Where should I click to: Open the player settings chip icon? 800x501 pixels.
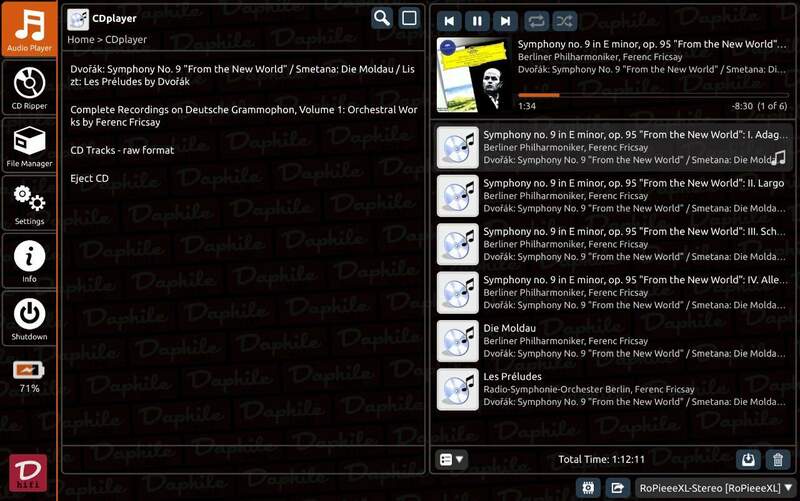587,488
